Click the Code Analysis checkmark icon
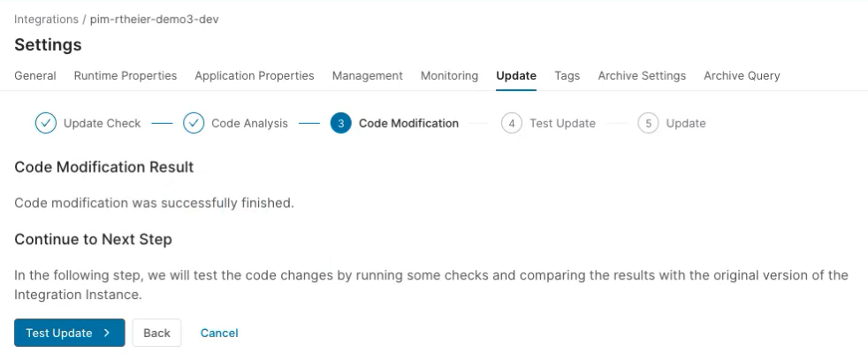The height and width of the screenshot is (361, 868). [x=194, y=123]
